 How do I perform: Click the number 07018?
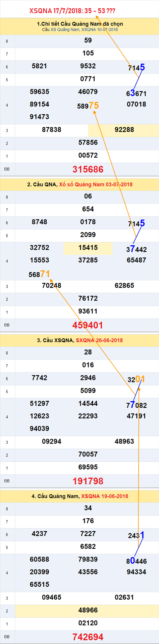[x=136, y=104]
